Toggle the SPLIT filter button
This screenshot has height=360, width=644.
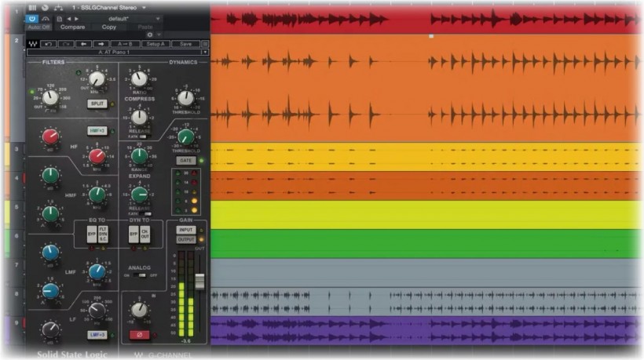click(97, 104)
